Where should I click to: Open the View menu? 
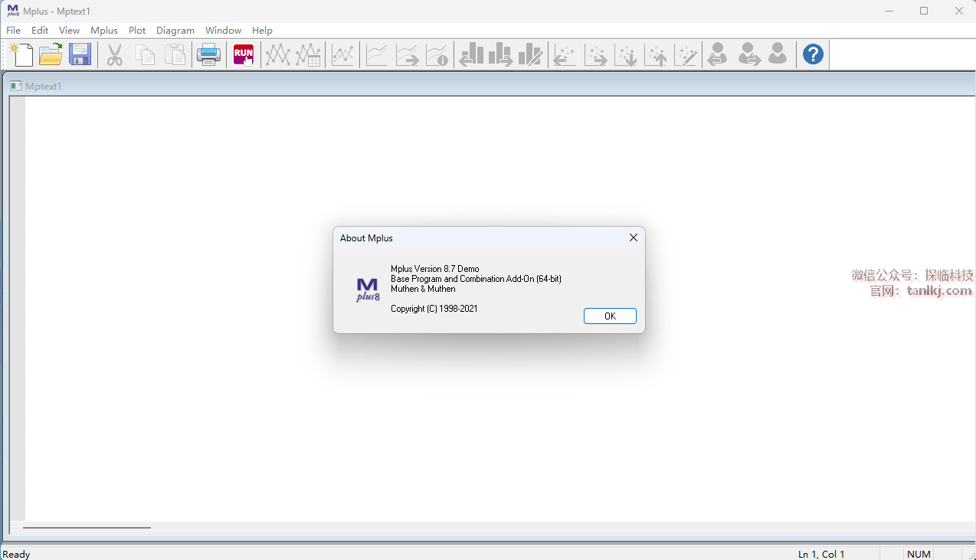point(69,31)
